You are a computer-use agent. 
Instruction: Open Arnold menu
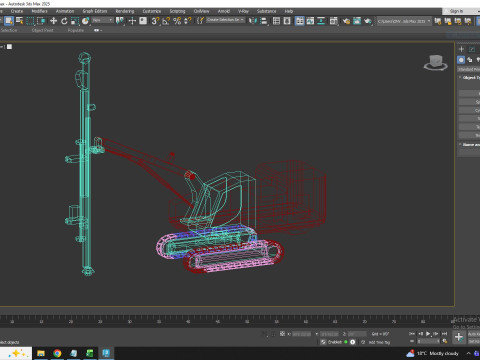[224, 11]
